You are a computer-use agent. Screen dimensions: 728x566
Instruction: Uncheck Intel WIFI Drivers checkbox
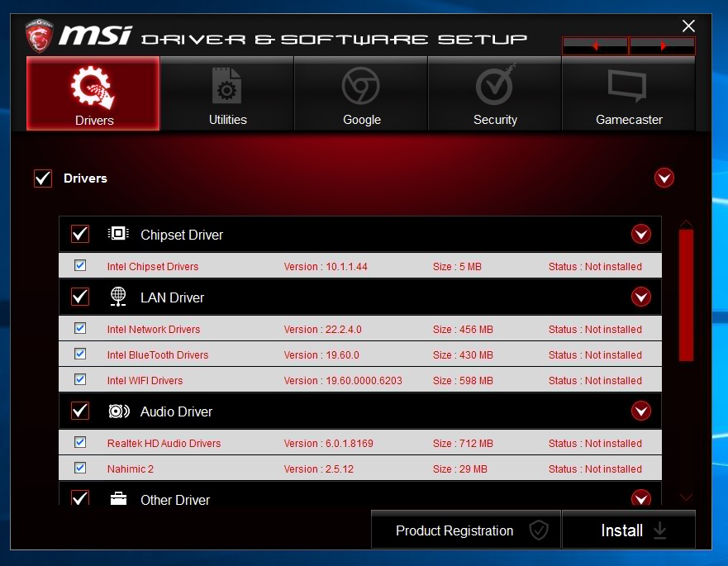pos(80,379)
